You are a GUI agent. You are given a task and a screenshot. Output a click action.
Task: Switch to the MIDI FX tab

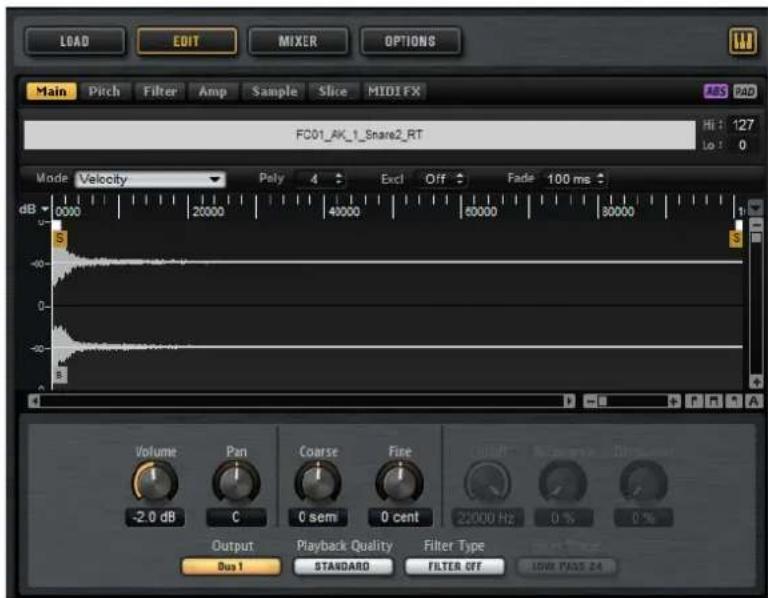(394, 92)
